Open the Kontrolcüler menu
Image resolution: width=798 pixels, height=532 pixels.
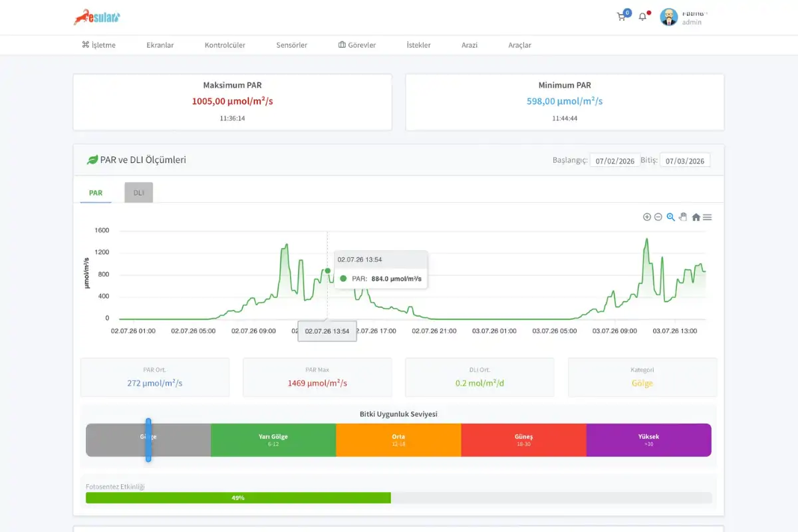(x=225, y=45)
